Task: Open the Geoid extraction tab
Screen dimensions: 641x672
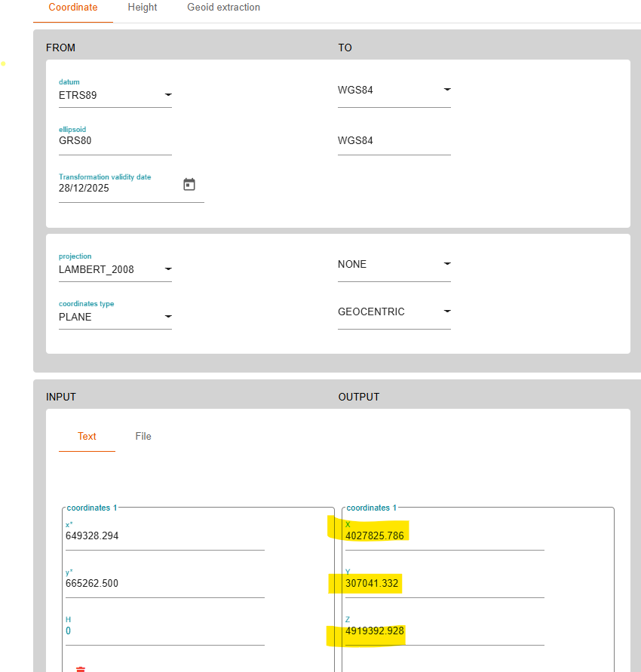Action: (223, 8)
